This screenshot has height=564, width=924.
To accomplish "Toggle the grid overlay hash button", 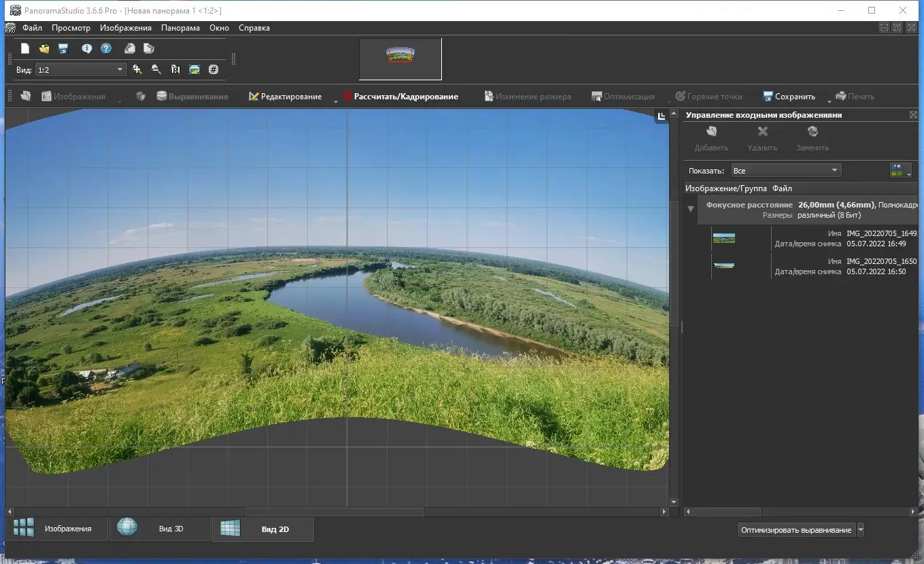I will click(x=213, y=69).
